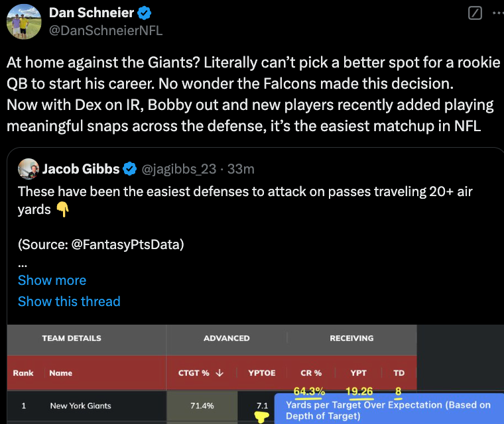Open the three-dot more options menu
Viewport: 504px width, 424px height.
499,13
